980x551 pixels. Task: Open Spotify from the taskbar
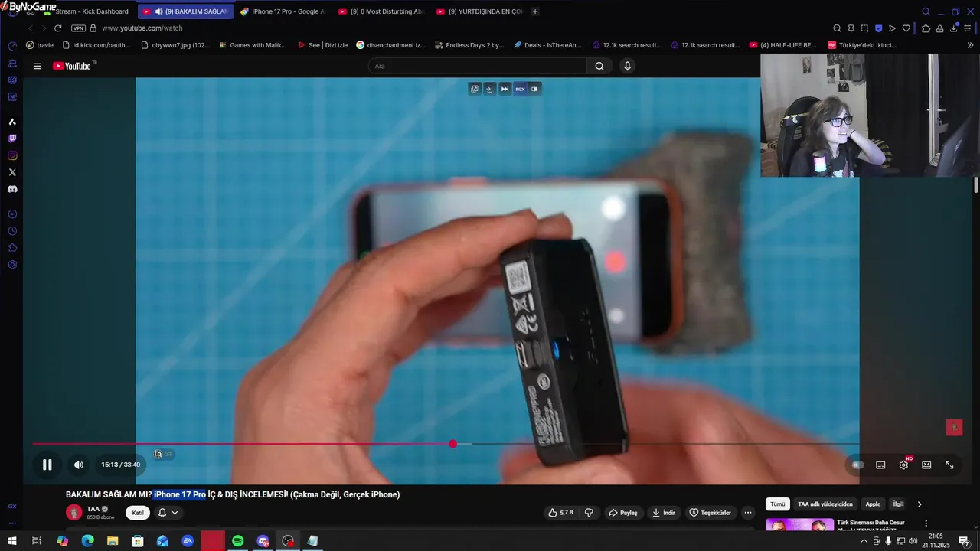coord(237,541)
